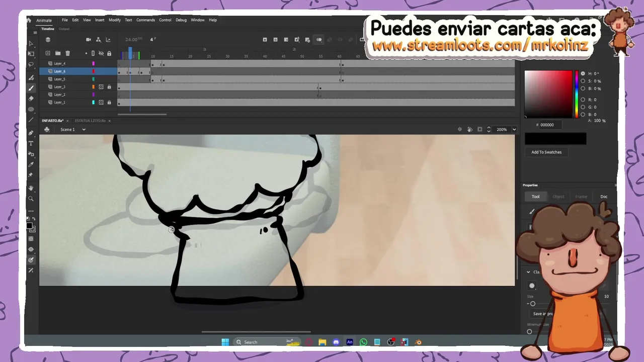The height and width of the screenshot is (362, 644).
Task: Select the Lasso tool
Action: tap(31, 64)
